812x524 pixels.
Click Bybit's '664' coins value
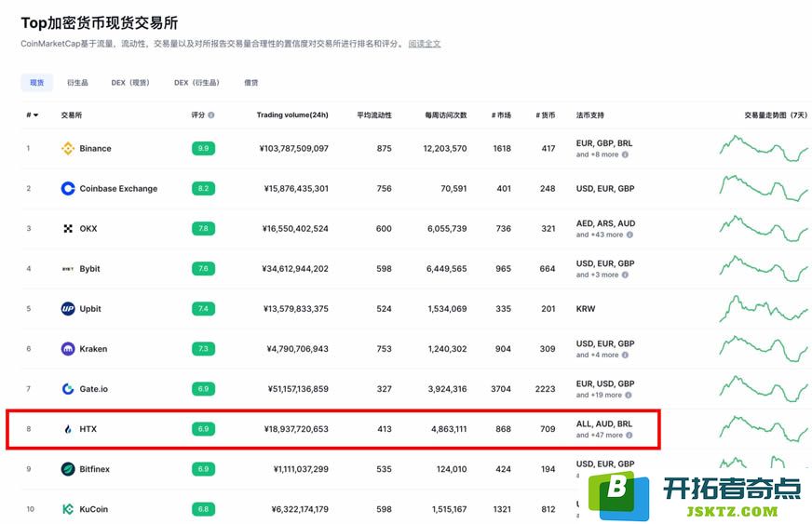[x=548, y=269]
